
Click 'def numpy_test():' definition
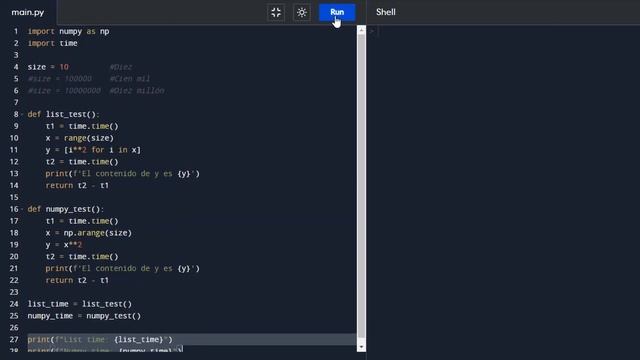pos(66,209)
